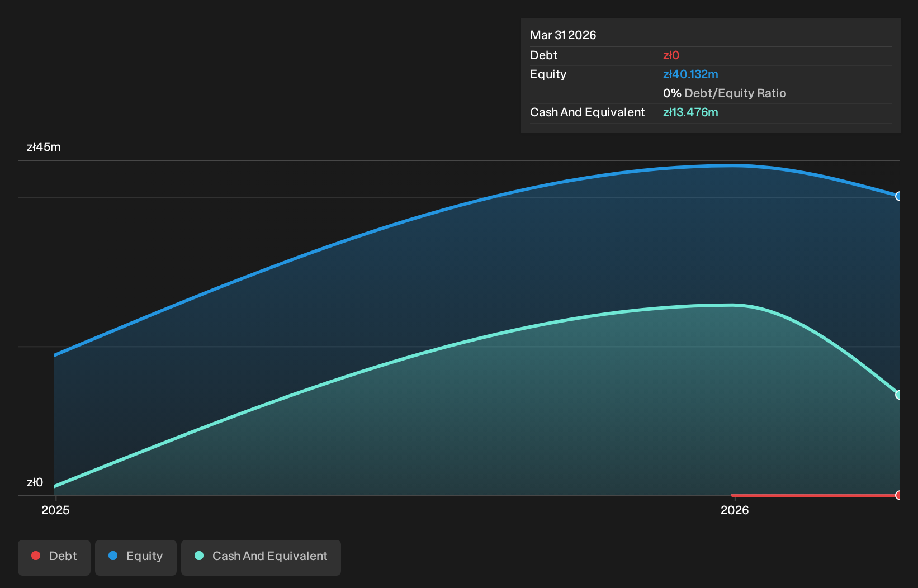The height and width of the screenshot is (588, 918).
Task: Click the red Debt legend dot
Action: [36, 556]
